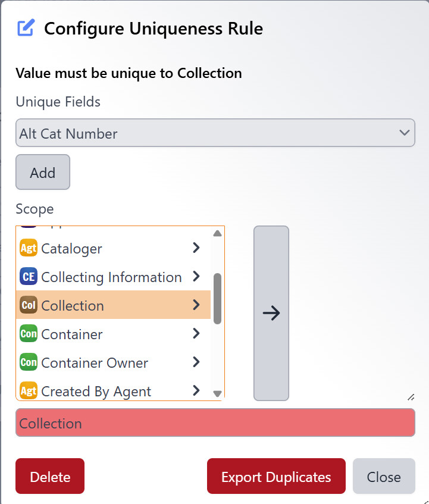Click the scope list scrollbar thumb
The image size is (429, 504).
pos(217,299)
